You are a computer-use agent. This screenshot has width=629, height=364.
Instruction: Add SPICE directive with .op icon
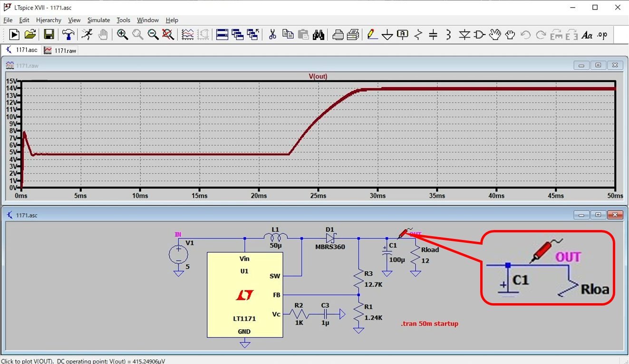coord(602,34)
